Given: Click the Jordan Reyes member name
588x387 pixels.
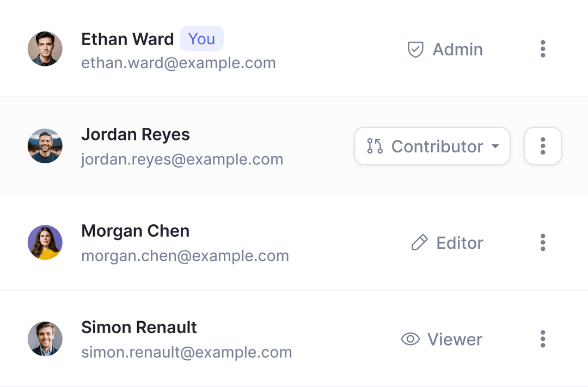Looking at the screenshot, I should coord(136,134).
